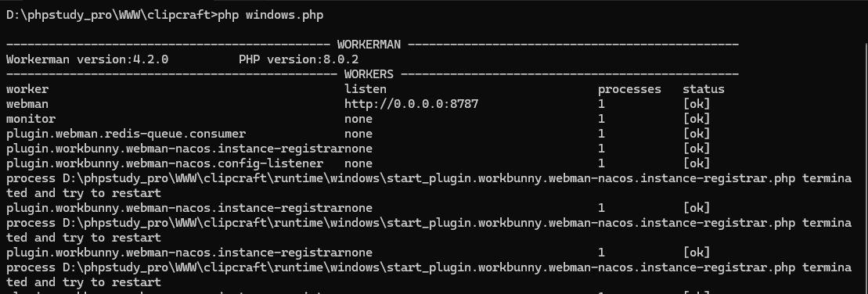Image resolution: width=868 pixels, height=294 pixels.
Task: Click the PHP version:8.0.2 text
Action: click(298, 59)
